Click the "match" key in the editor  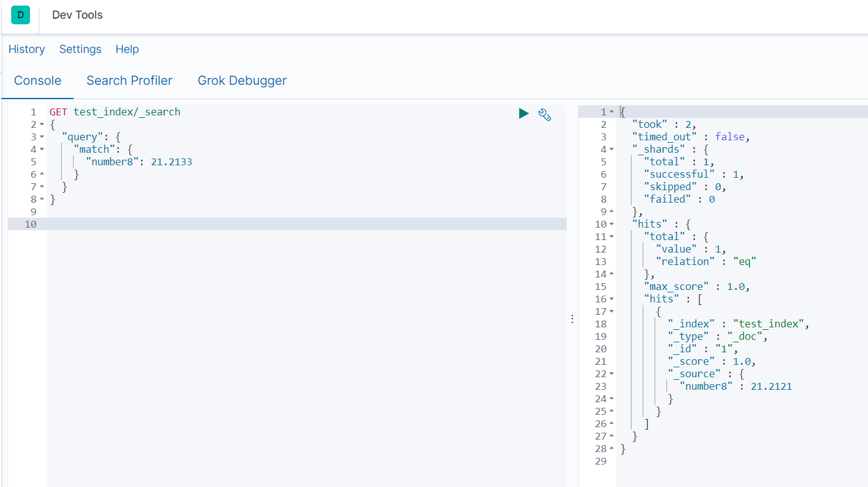point(100,150)
